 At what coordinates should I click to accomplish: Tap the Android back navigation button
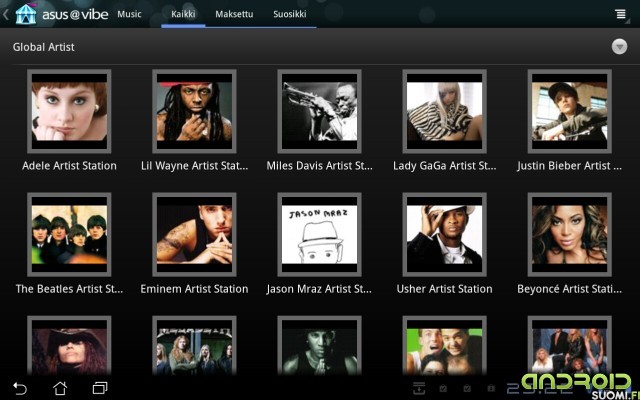[20, 388]
